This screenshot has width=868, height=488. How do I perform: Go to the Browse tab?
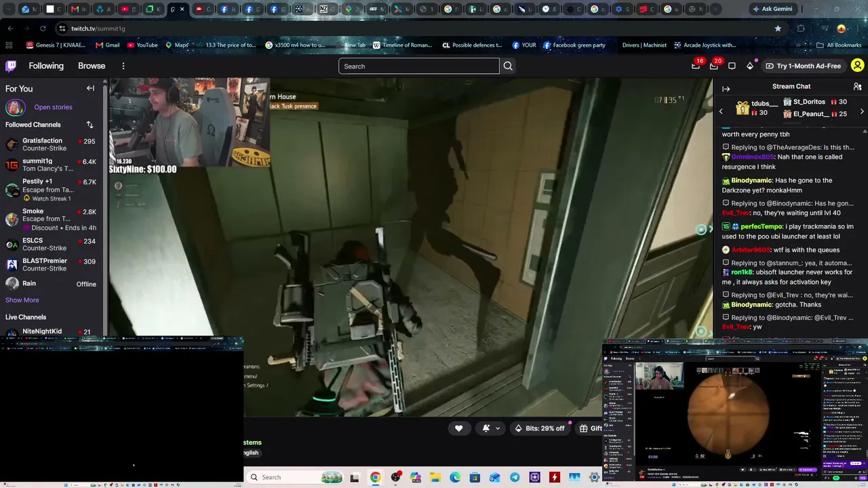[92, 66]
